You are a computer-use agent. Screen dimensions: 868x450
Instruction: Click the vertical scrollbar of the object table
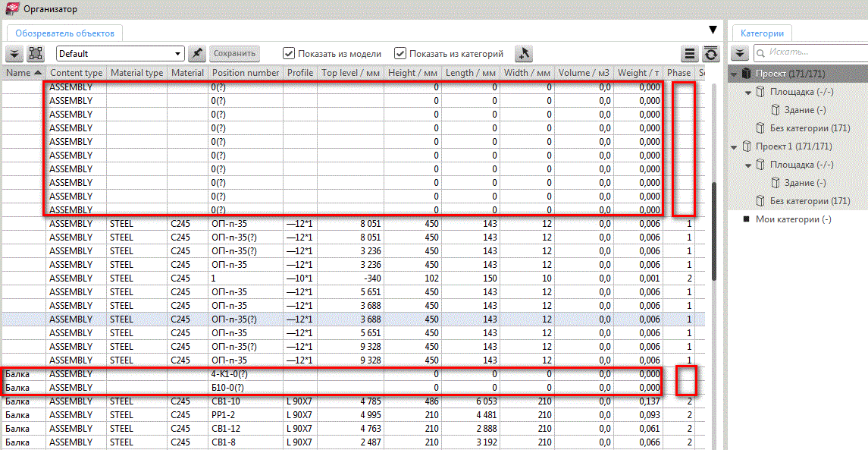click(713, 228)
